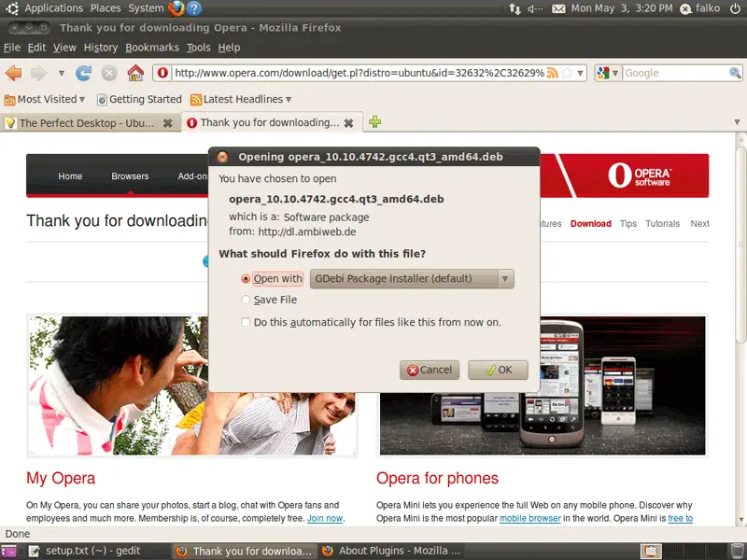Open the falko user menu

(x=699, y=8)
